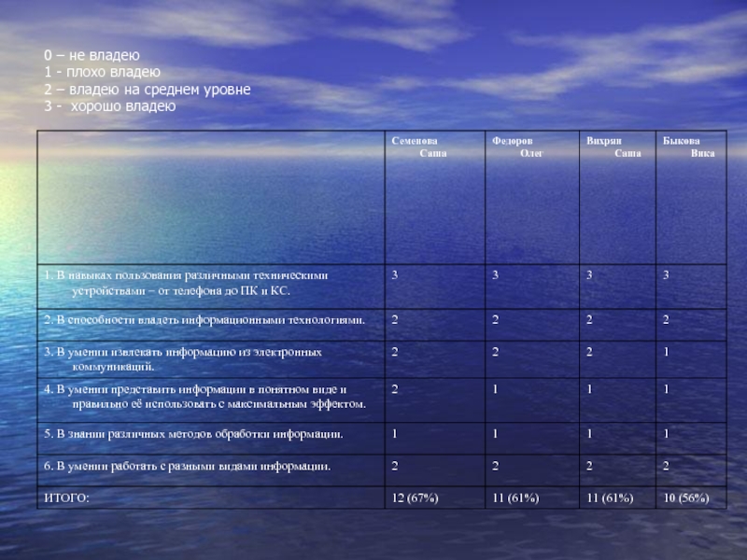Click Быкова's total '10 (56%)'
Viewport: 747px width, 560px height.
pyautogui.click(x=686, y=498)
